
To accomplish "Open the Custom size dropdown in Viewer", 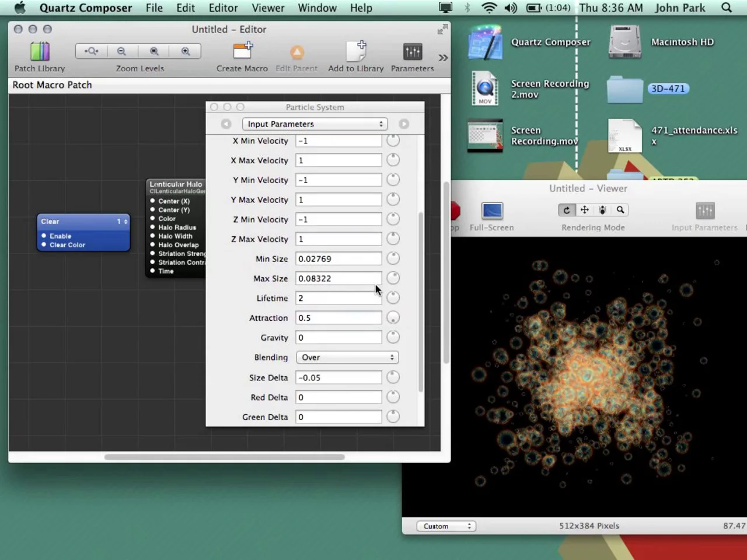I will click(x=446, y=526).
